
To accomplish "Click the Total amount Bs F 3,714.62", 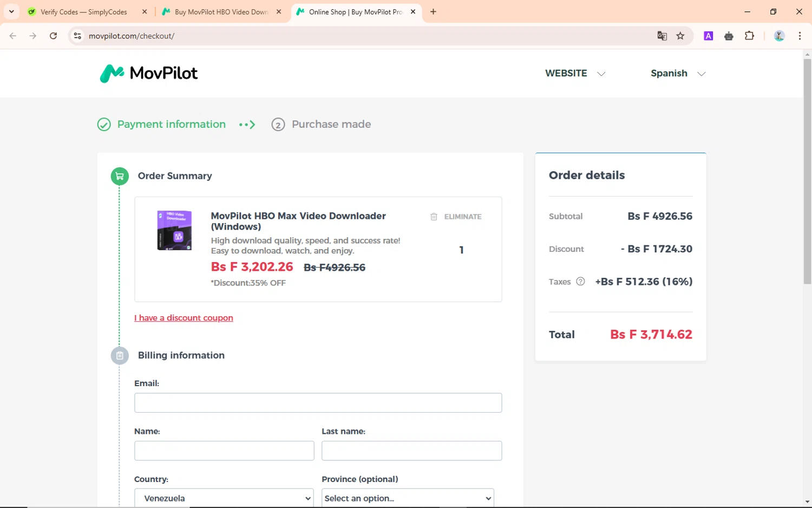I will pos(651,335).
